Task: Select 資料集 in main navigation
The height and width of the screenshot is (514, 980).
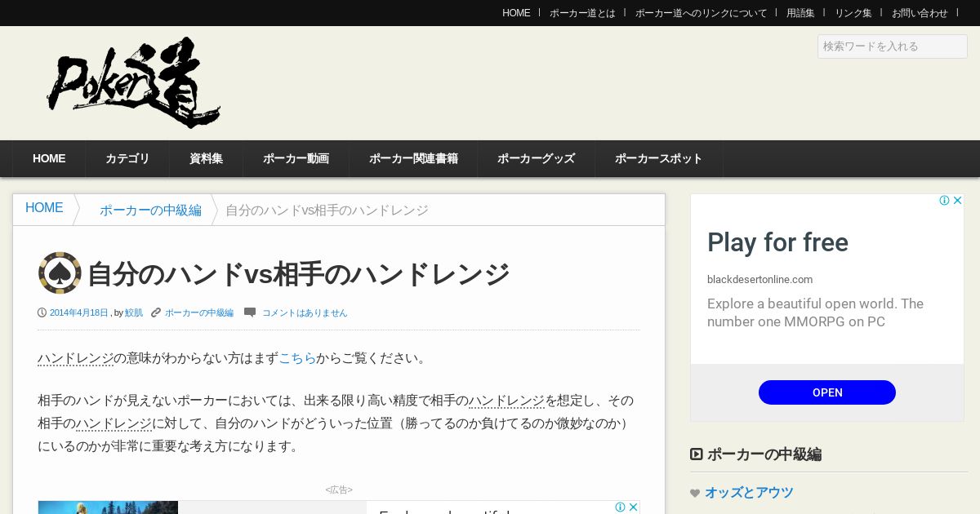Action: point(206,159)
